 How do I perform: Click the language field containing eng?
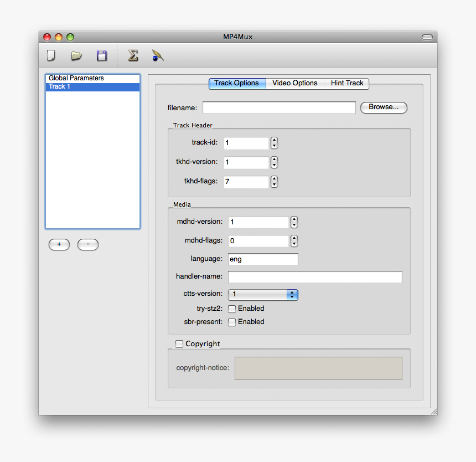click(263, 259)
